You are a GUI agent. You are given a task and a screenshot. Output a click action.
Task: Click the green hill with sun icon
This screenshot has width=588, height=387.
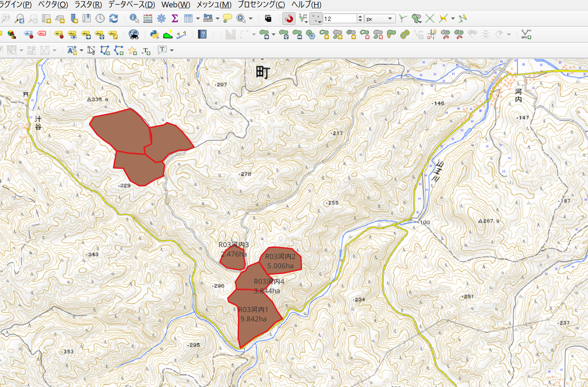tap(168, 34)
